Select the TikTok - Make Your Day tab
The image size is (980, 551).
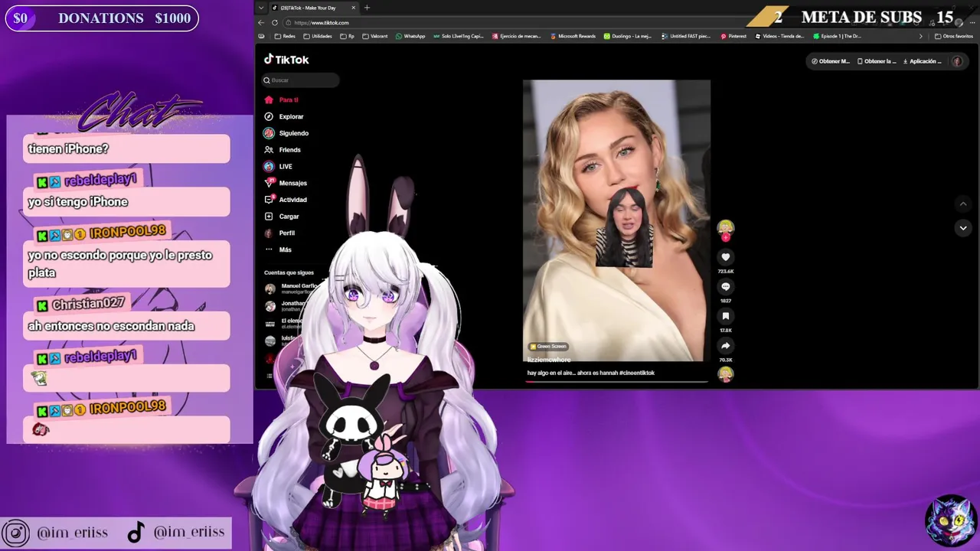pyautogui.click(x=314, y=8)
